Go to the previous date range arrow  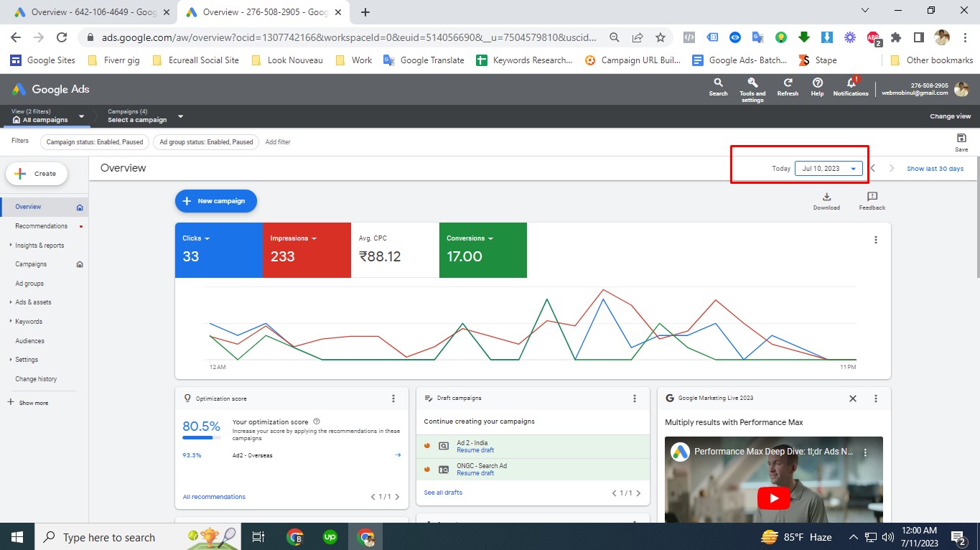click(x=873, y=169)
